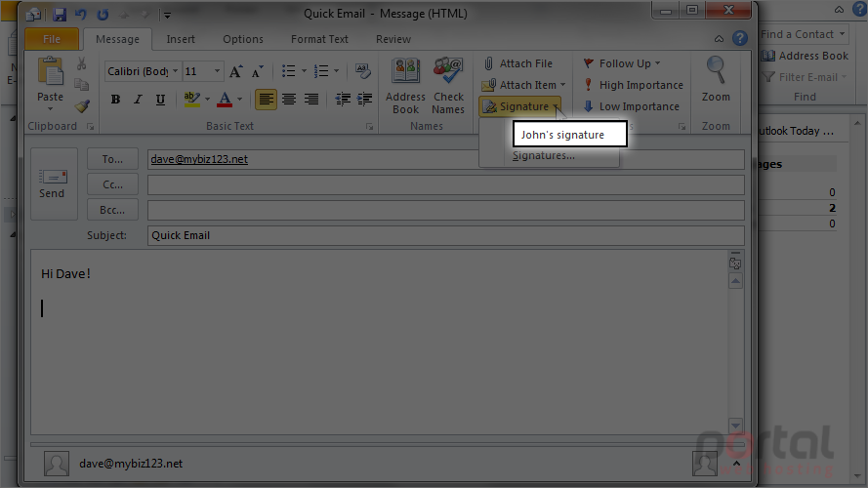Click Check Names icon
Viewport: 868px width, 488px height.
pyautogui.click(x=448, y=86)
